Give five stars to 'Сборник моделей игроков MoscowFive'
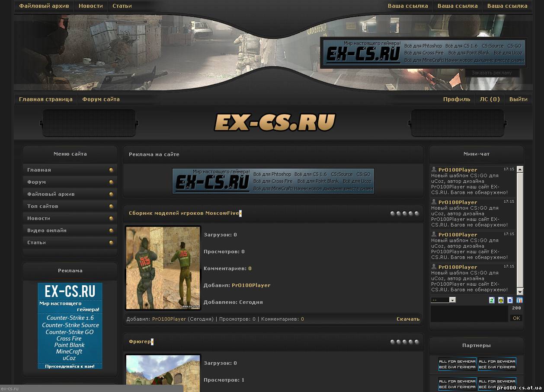The image size is (544, 392). tap(416, 214)
